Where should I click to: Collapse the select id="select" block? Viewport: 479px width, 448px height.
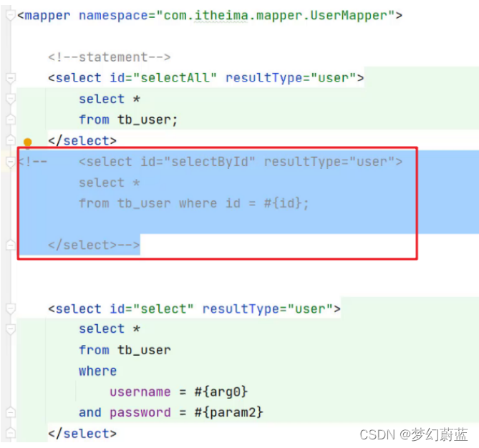11,308
